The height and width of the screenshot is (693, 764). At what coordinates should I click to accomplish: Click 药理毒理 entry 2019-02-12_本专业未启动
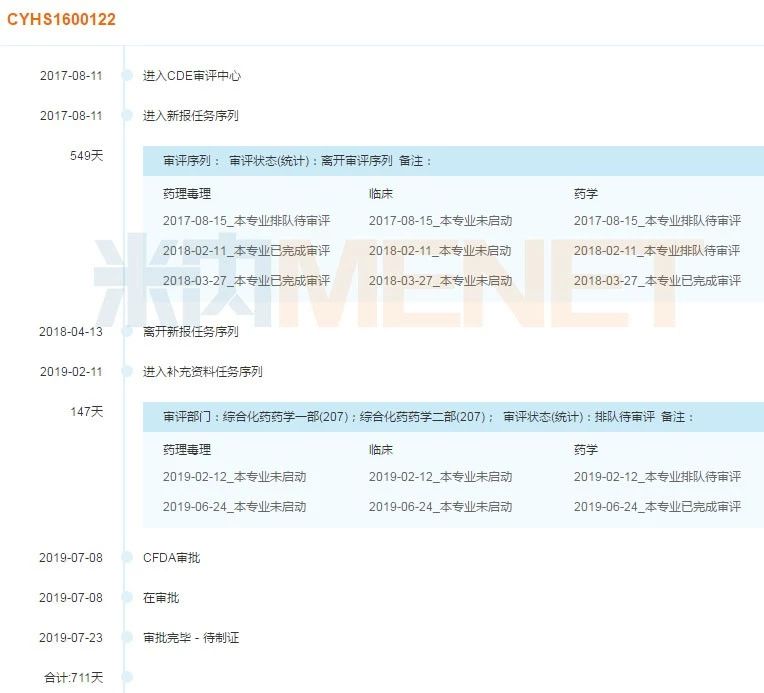click(234, 477)
